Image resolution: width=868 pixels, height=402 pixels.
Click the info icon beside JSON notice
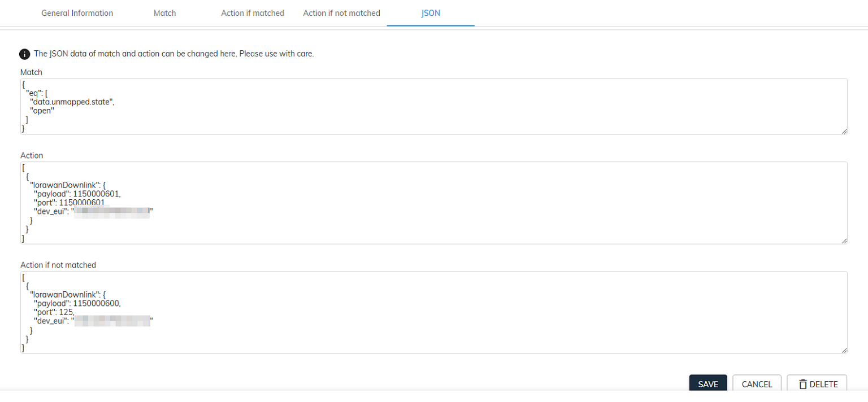[25, 54]
